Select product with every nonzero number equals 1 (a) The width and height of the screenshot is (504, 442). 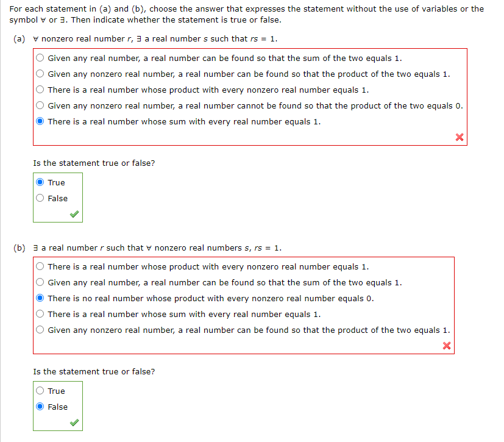point(39,90)
